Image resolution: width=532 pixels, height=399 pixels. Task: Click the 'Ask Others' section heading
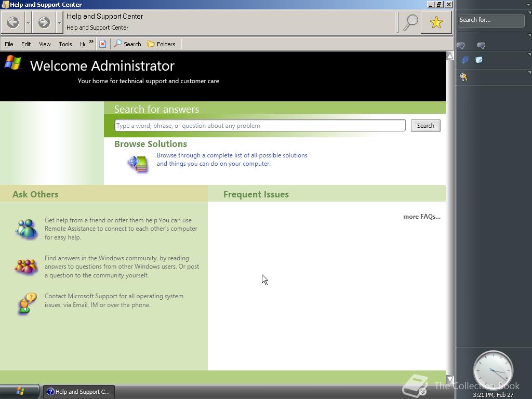click(35, 194)
